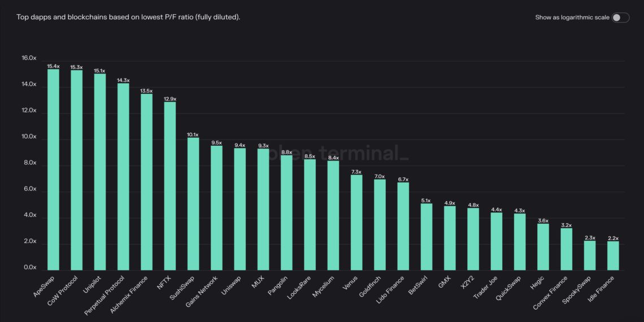
Task: Select the CoW Protocol bar
Action: click(76, 171)
